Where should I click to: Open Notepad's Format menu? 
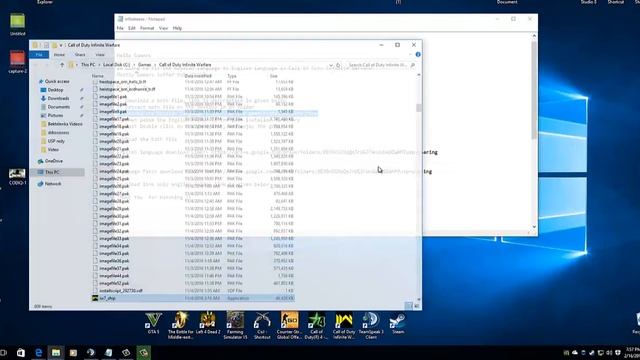coord(147,28)
